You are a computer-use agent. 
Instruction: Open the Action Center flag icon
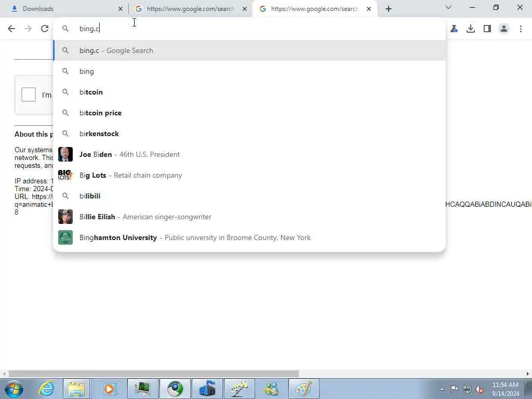coord(454,389)
